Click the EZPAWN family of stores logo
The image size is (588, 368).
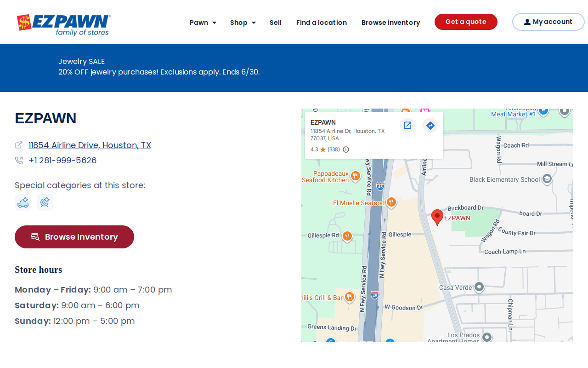64,25
